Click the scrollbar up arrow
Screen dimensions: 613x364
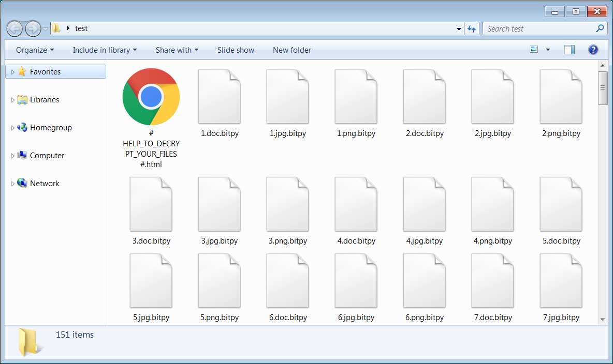[x=603, y=65]
